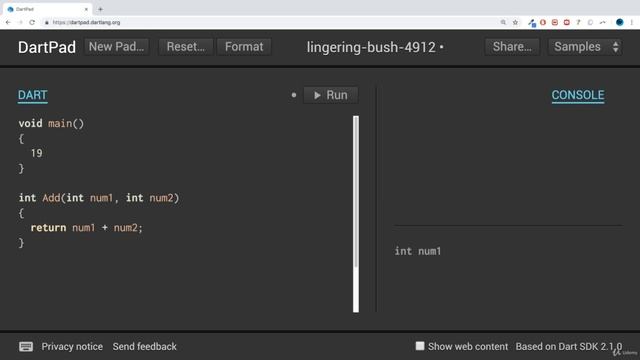The image size is (640, 360).
Task: Click the address bar URL dartpad.dartlang.org
Action: click(87, 22)
